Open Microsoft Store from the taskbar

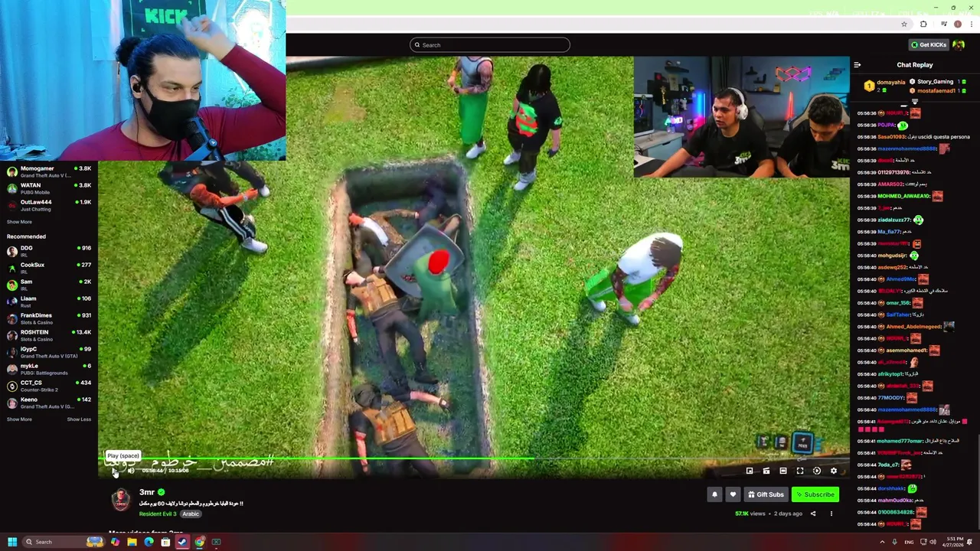click(165, 542)
